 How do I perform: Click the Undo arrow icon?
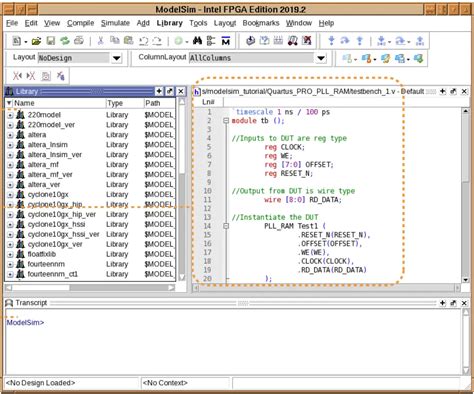pyautogui.click(x=143, y=41)
